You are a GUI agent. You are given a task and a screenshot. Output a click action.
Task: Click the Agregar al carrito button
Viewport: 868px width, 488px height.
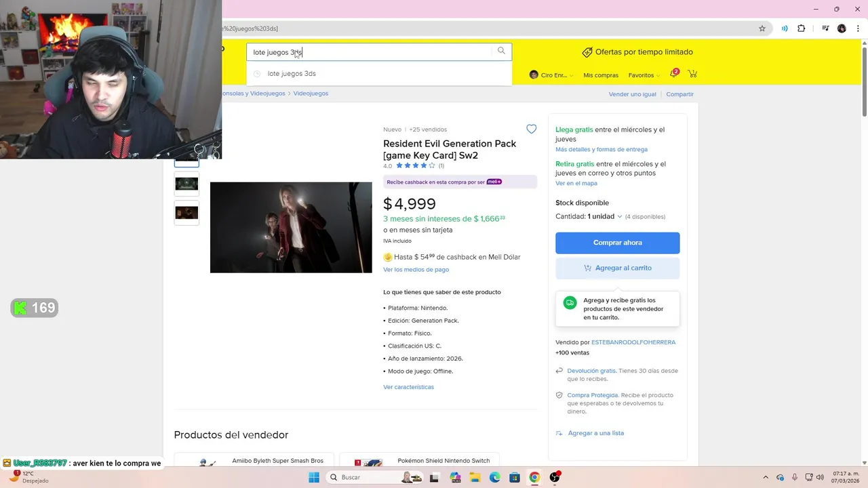click(618, 268)
